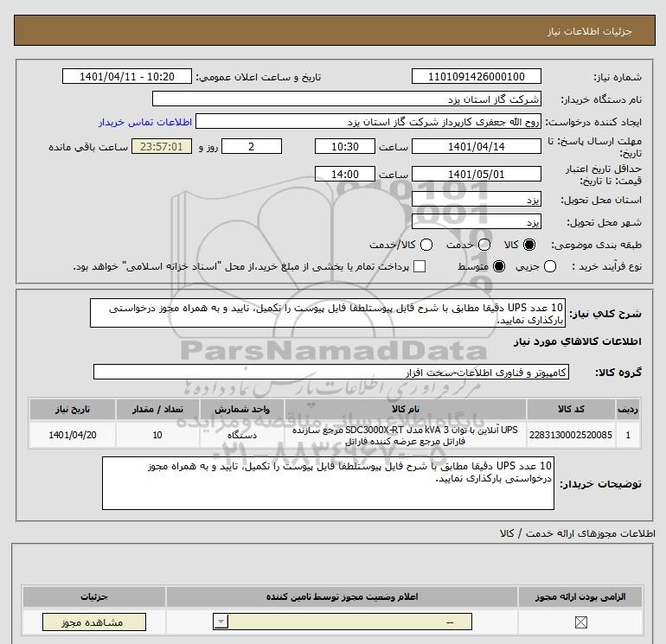Click the جزئیات column header
The height and width of the screenshot is (644, 666).
point(94,596)
